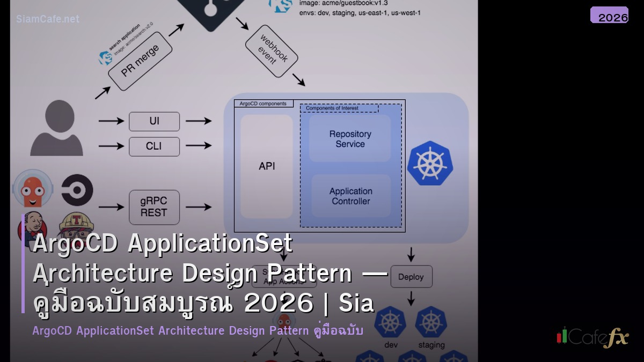The image size is (644, 362).
Task: Toggle the Application Controller component
Action: point(350,195)
